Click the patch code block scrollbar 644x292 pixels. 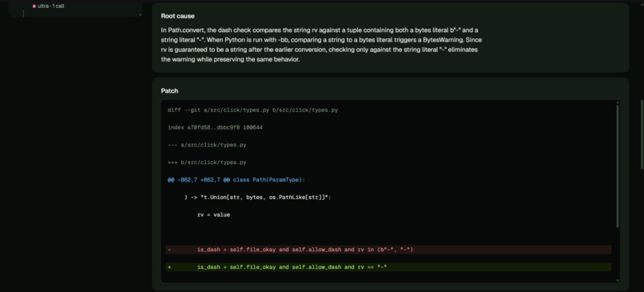click(x=617, y=166)
